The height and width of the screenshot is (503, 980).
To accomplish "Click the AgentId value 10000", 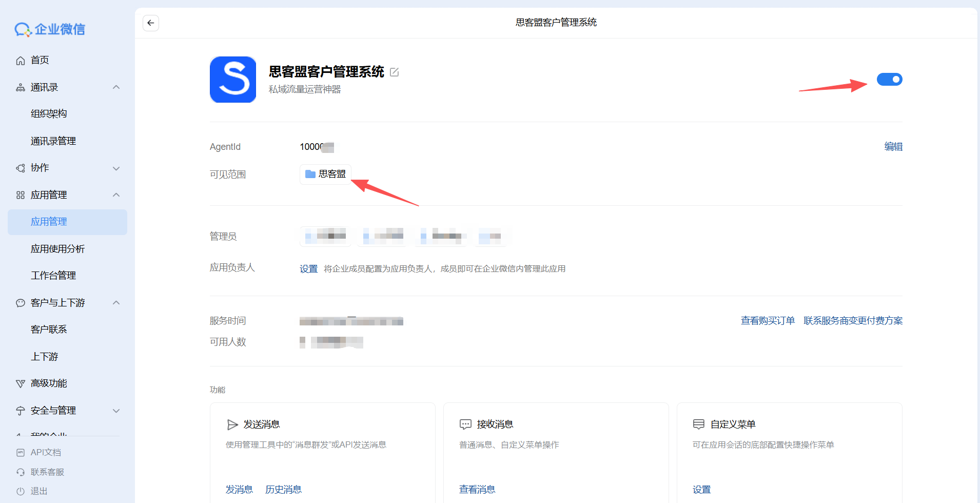I will click(317, 147).
